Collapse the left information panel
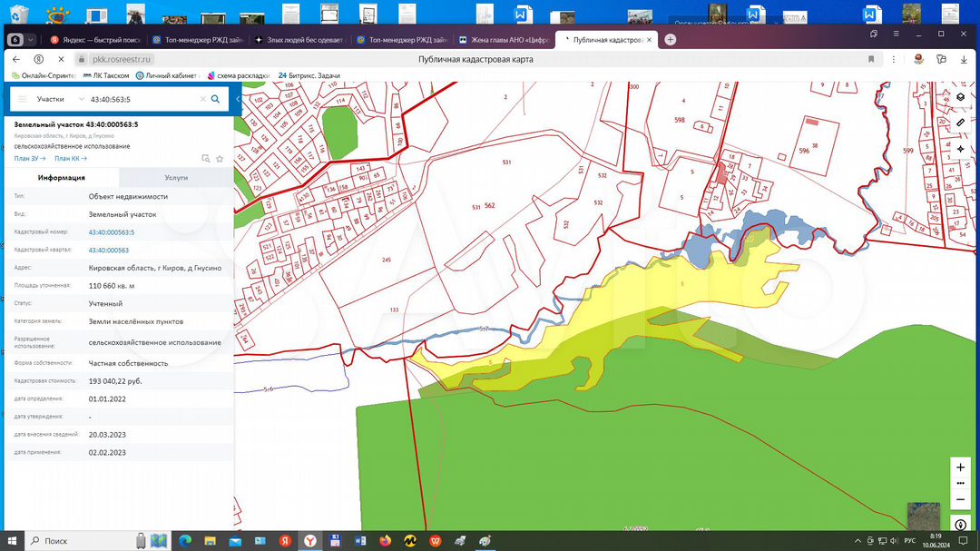Image resolution: width=980 pixels, height=551 pixels. point(238,99)
